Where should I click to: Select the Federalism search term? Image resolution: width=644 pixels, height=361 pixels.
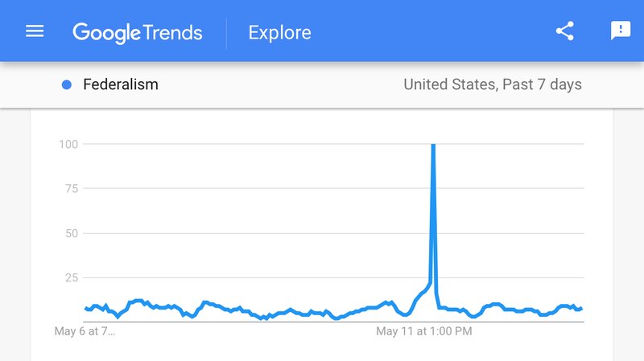pyautogui.click(x=120, y=84)
